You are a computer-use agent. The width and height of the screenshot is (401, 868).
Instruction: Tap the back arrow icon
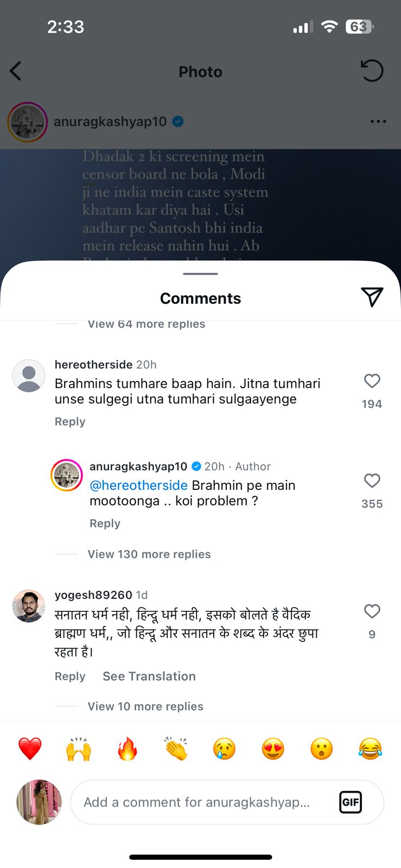[x=16, y=71]
